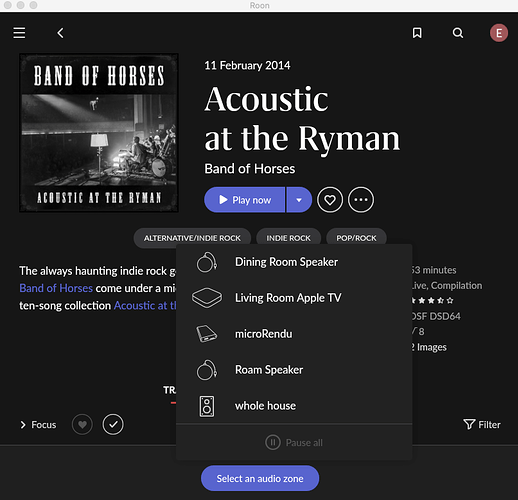Open the Band of Horses link in description
The image size is (518, 500).
[56, 288]
